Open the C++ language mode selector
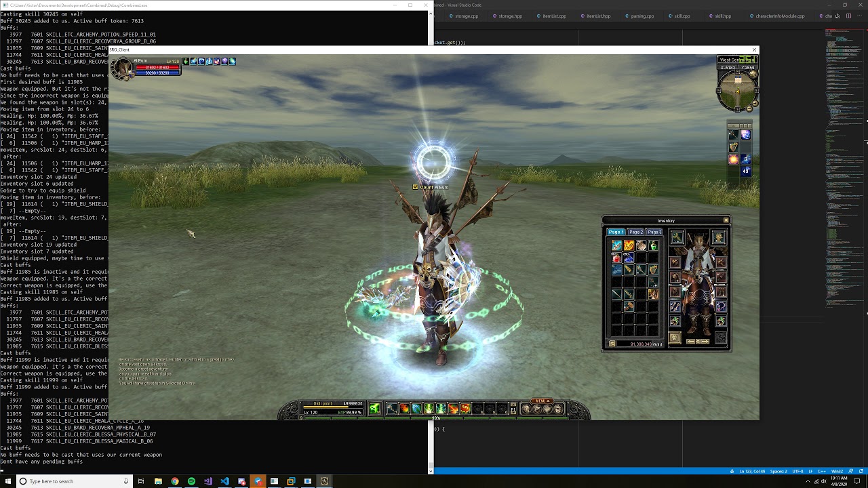Screen dimensions: 868x488 pos(822,471)
